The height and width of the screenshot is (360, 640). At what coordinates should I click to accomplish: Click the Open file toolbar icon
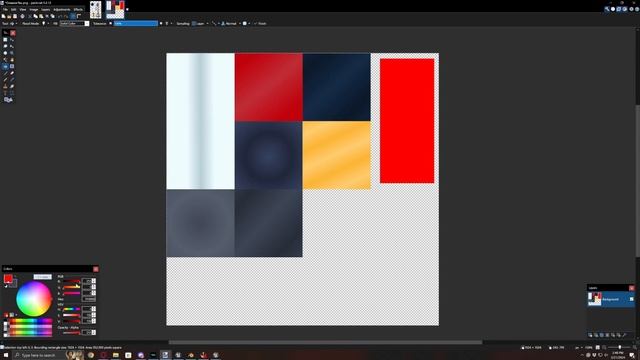tap(9, 16)
